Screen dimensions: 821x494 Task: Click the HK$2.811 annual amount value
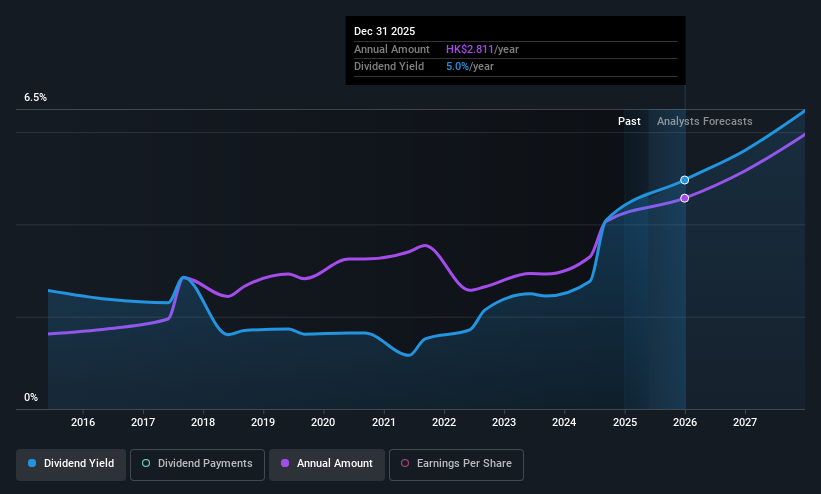click(x=470, y=49)
